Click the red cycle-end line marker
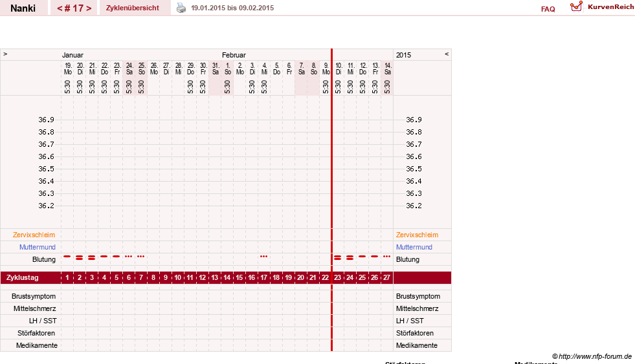Viewport: 635px width, 364px height. [331, 200]
